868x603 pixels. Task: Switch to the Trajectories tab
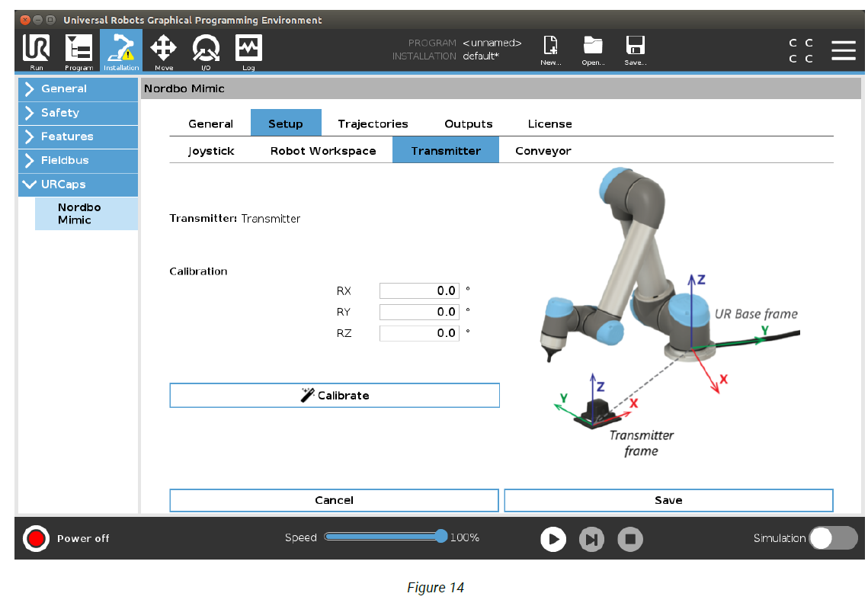coord(373,123)
